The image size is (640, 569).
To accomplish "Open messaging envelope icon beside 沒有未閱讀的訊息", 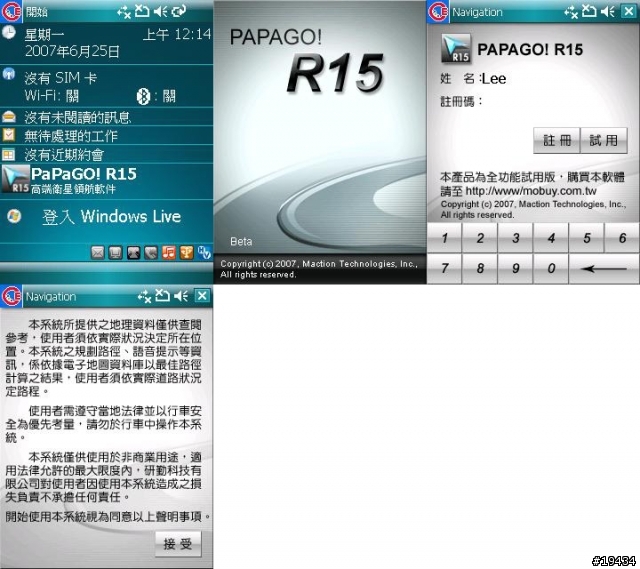I will coord(9,117).
